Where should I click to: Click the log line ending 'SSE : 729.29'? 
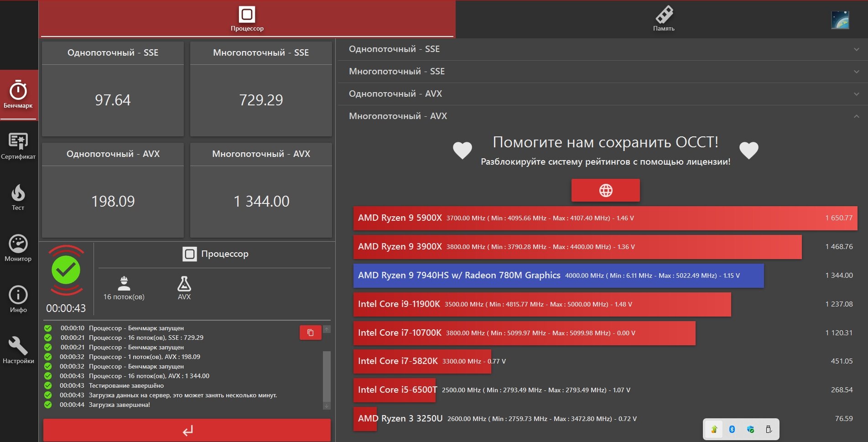[146, 338]
